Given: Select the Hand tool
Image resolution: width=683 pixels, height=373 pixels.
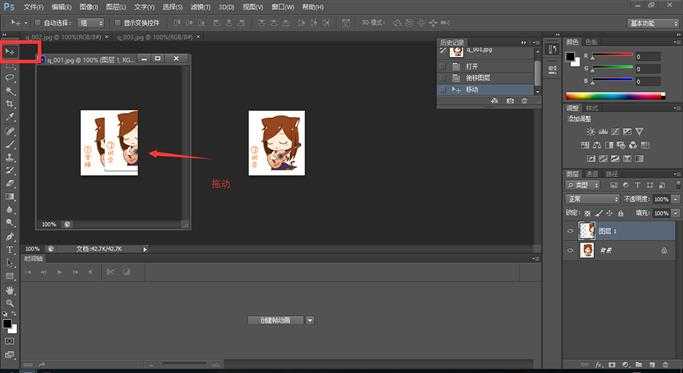Looking at the screenshot, I should pos(10,290).
